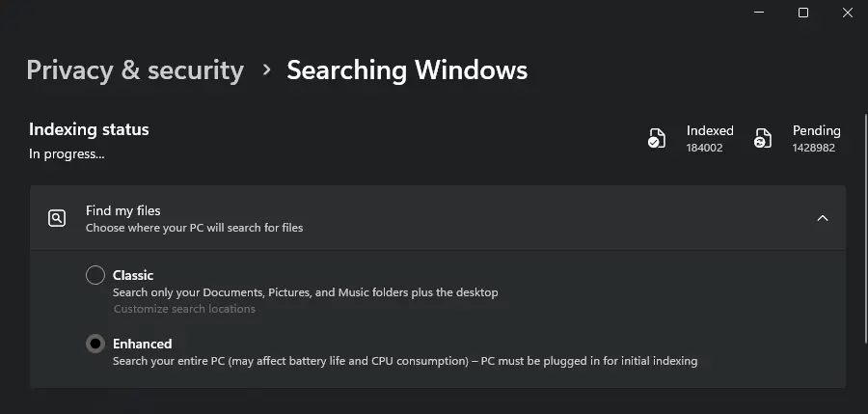Click the Indexed count 184002
Screen dimensions: 868x414
[x=704, y=148]
